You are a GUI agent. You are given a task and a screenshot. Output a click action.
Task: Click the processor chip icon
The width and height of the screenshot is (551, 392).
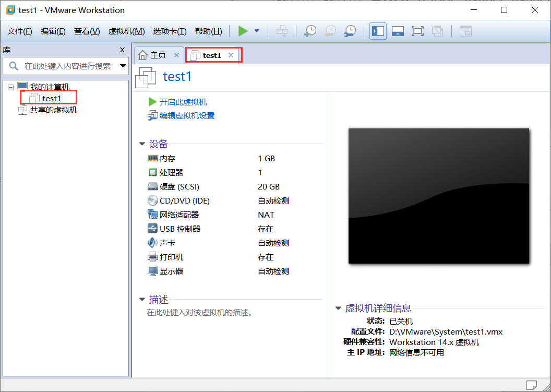152,172
